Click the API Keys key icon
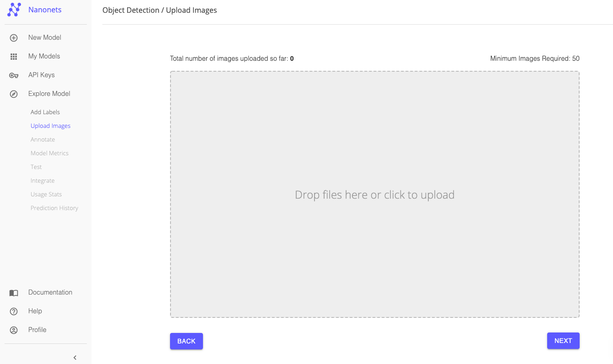613x364 pixels. click(14, 75)
